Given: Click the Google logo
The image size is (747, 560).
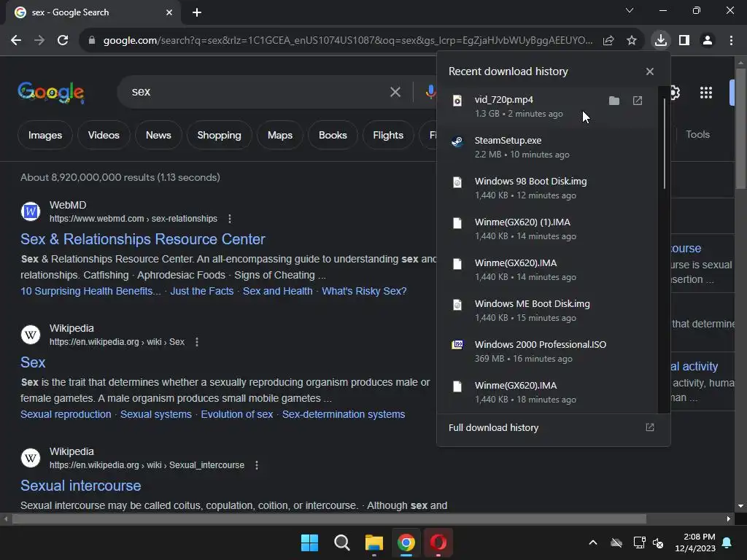Looking at the screenshot, I should point(51,92).
